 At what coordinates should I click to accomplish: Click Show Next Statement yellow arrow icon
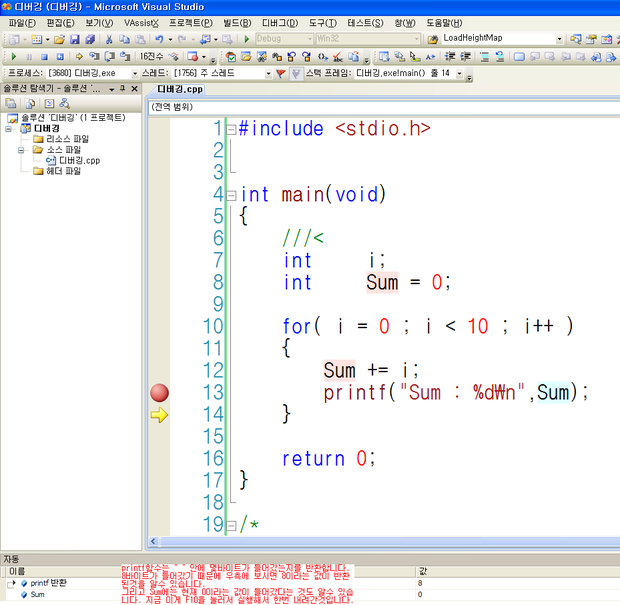[79, 57]
